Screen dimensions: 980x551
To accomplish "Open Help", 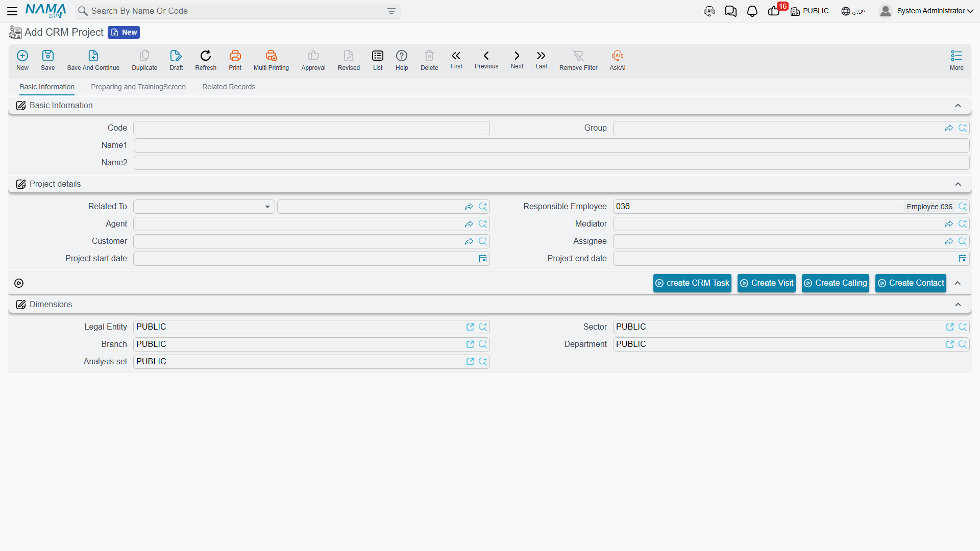I will point(402,60).
